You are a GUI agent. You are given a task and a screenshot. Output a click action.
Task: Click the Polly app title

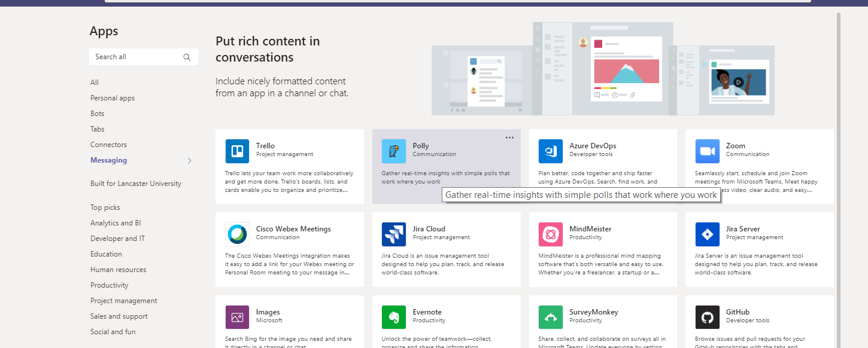coord(421,146)
